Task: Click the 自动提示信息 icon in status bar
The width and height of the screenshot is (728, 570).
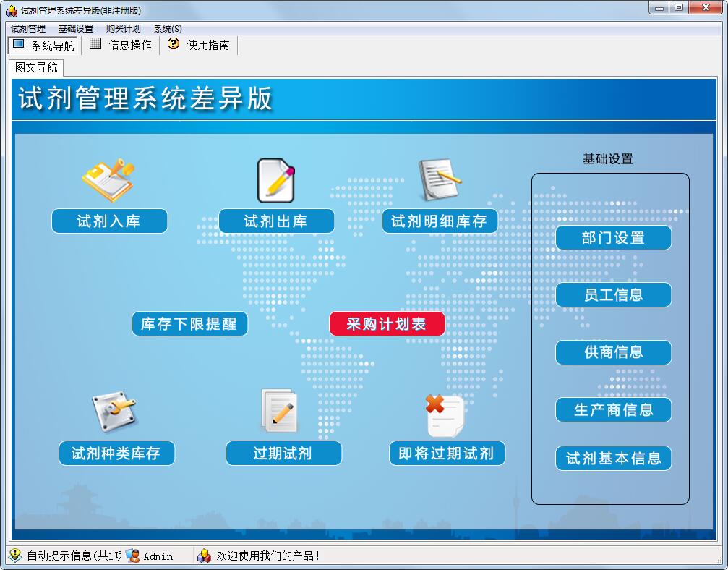Action: pos(15,556)
